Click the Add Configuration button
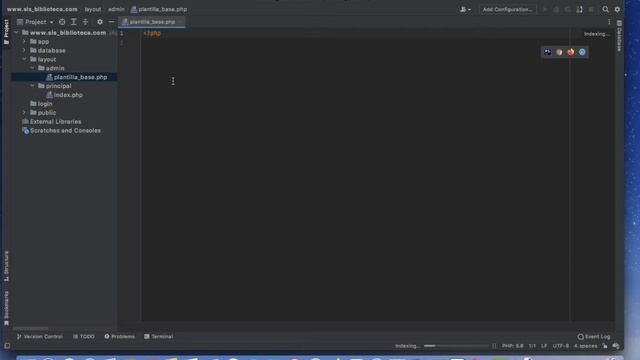Viewport: 640px width, 360px height. (507, 9)
